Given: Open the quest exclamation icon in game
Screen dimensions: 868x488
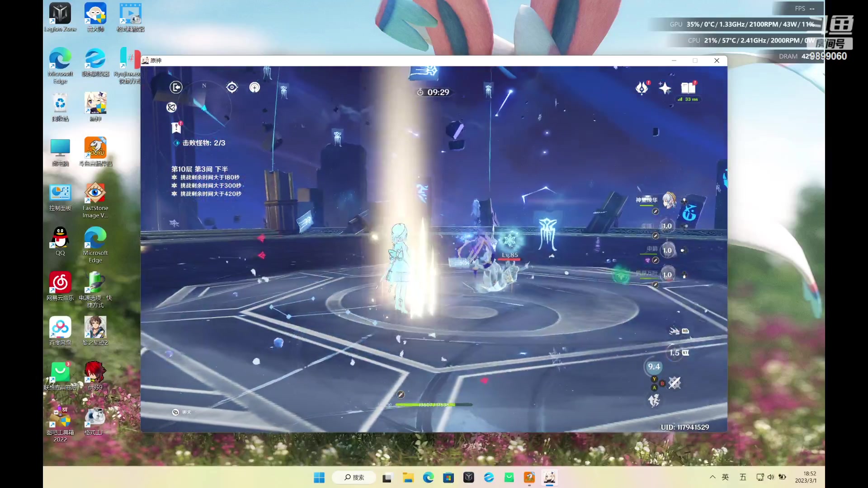Looking at the screenshot, I should (176, 128).
